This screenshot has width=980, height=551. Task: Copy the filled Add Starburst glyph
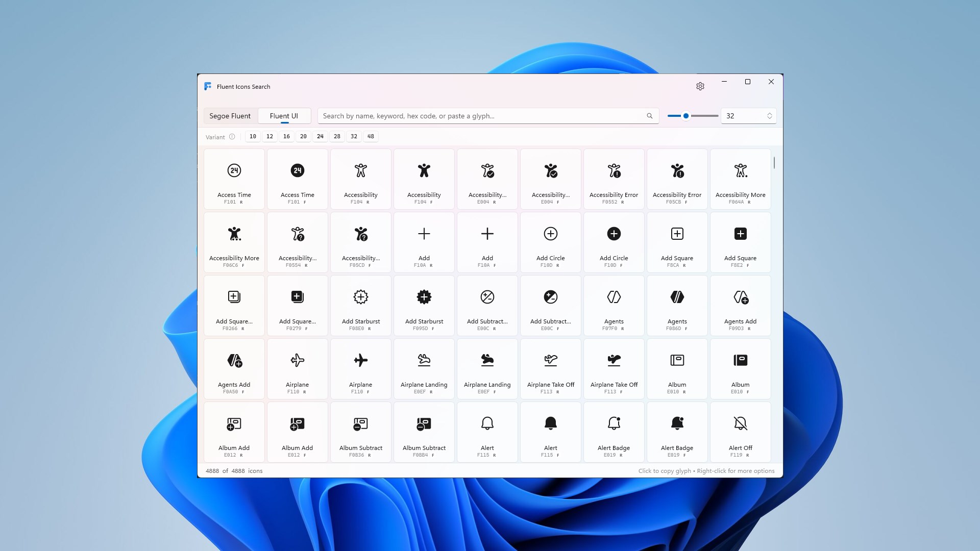(x=424, y=306)
